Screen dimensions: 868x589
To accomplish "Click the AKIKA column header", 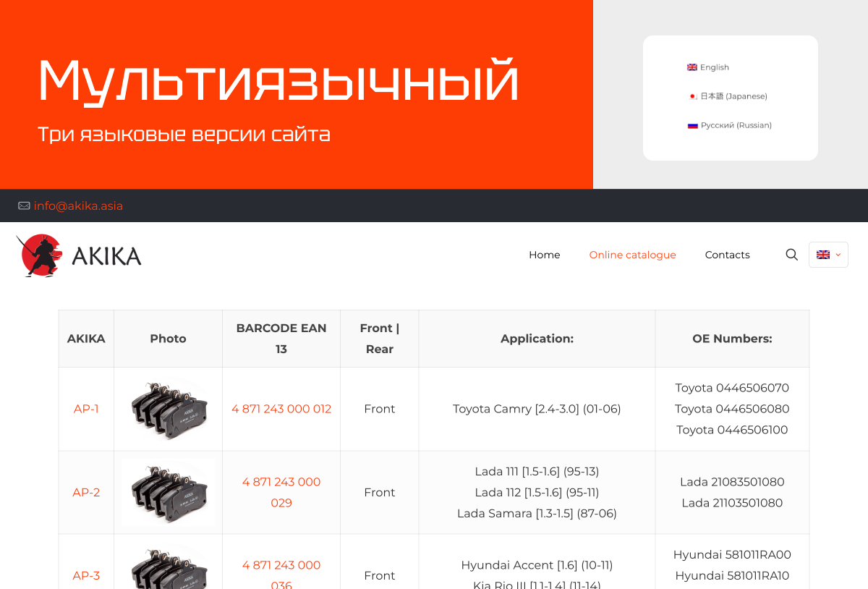I will 86,339.
